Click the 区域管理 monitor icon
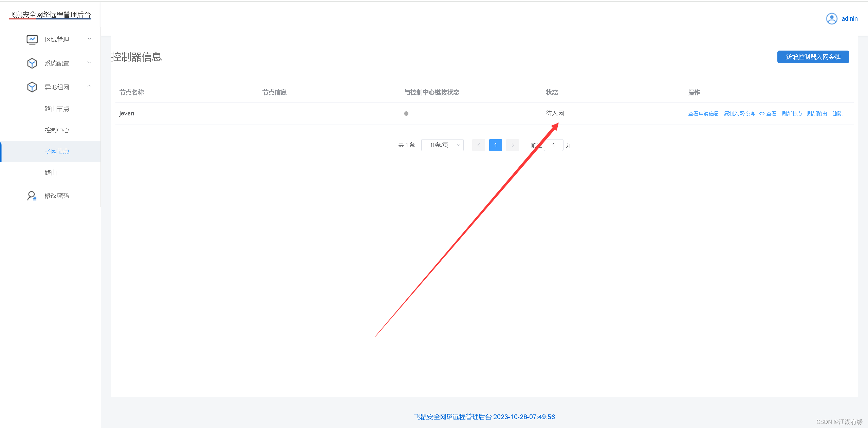Viewport: 868px width, 428px height. pos(32,40)
